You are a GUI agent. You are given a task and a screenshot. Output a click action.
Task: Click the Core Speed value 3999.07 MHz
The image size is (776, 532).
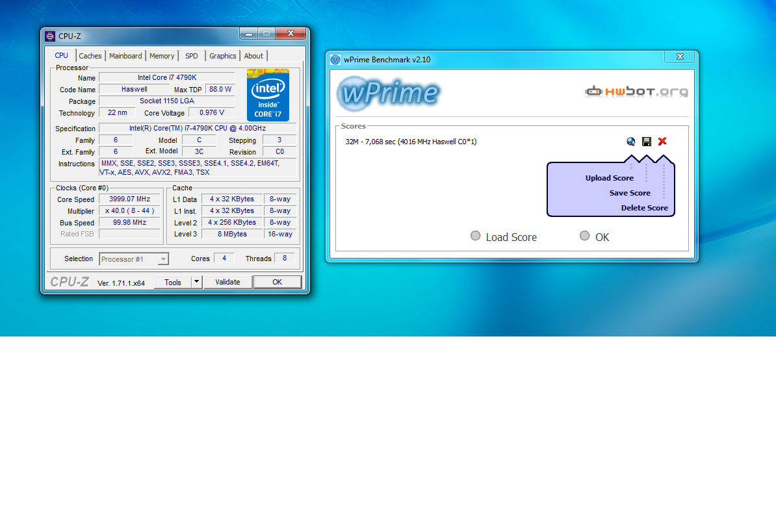pos(130,199)
